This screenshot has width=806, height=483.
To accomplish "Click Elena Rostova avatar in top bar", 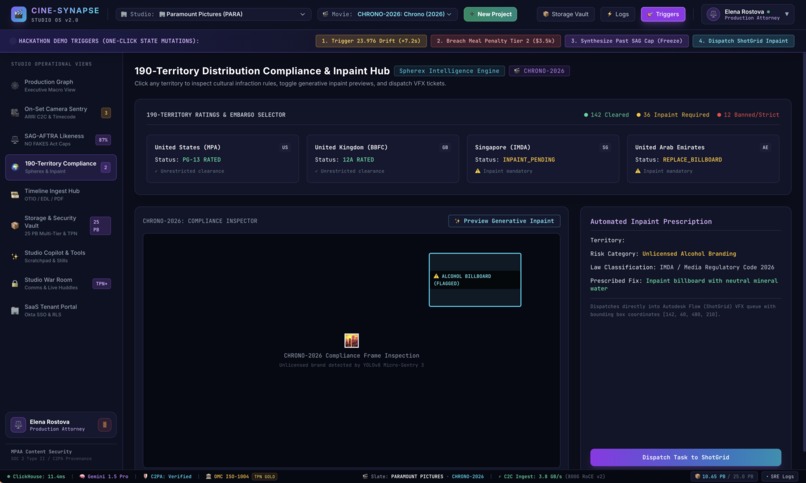I will pos(713,14).
